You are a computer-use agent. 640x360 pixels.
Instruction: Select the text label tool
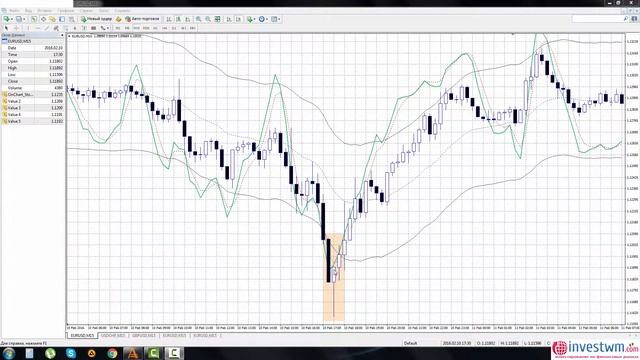click(x=84, y=28)
